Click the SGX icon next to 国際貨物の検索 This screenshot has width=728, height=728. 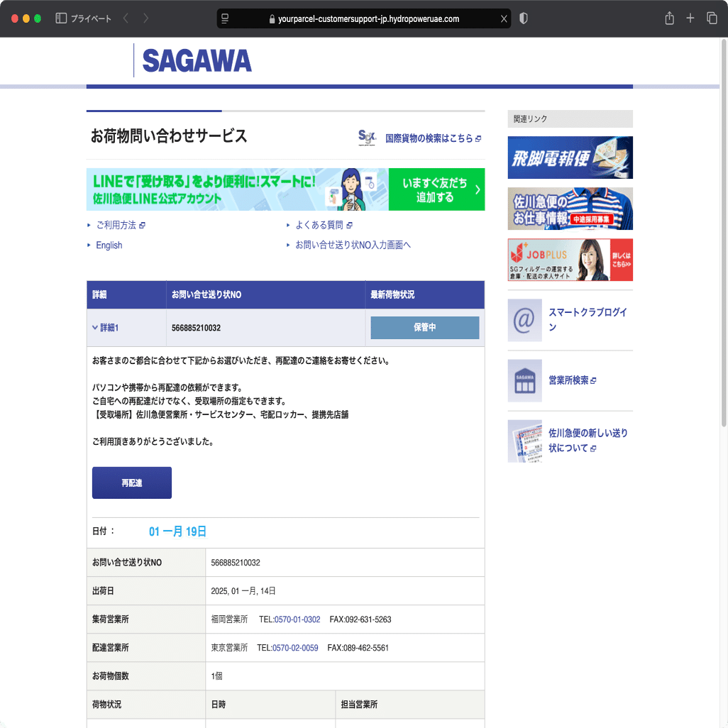coord(367,138)
